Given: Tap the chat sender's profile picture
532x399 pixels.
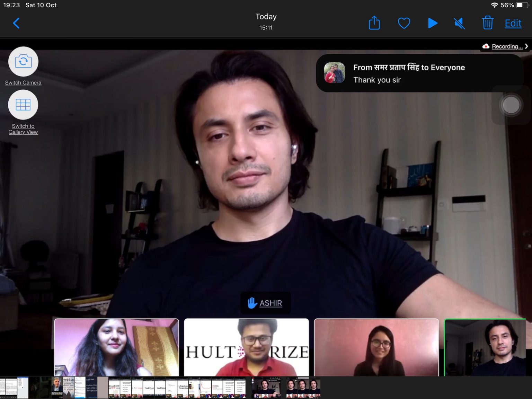Looking at the screenshot, I should pos(334,73).
